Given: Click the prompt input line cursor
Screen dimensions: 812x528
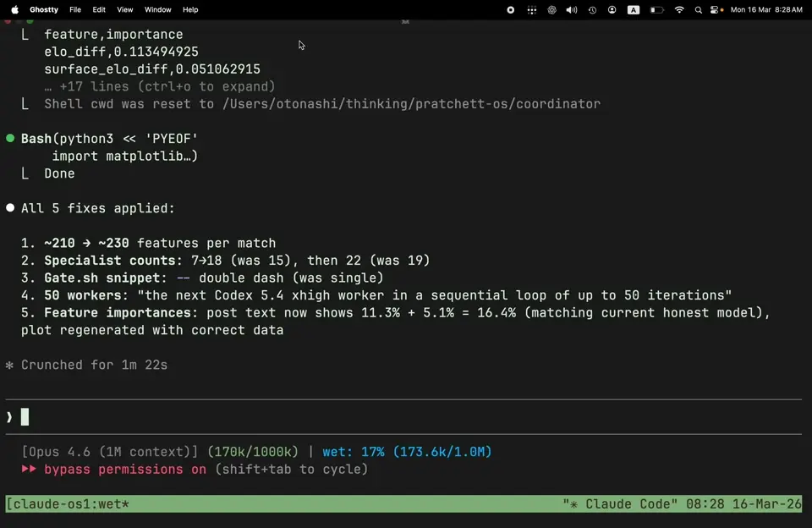Looking at the screenshot, I should 25,416.
